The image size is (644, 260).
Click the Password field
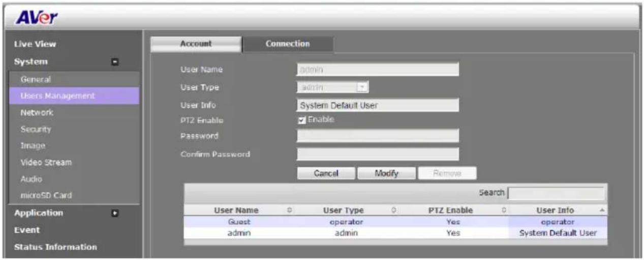click(378, 136)
